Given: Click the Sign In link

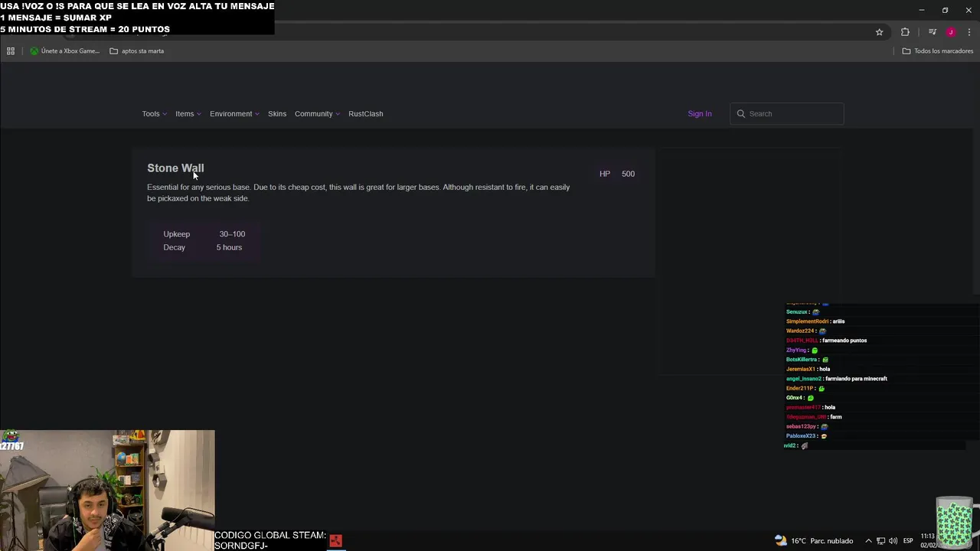Looking at the screenshot, I should [699, 114].
